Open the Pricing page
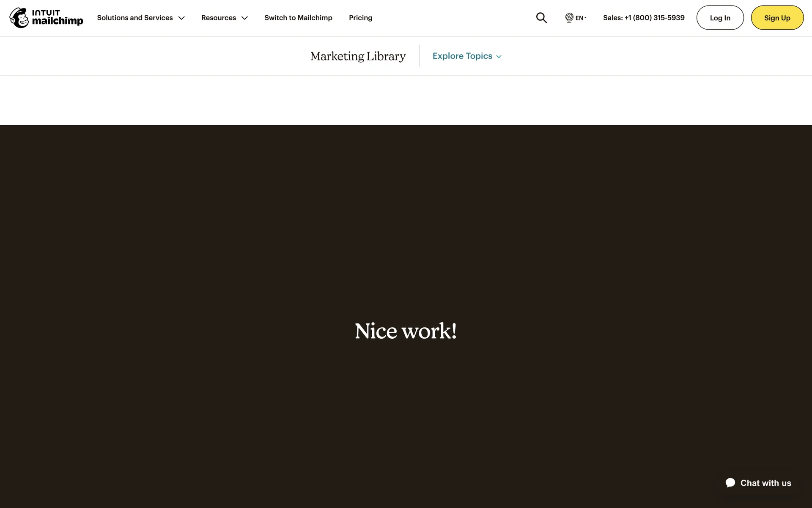 360,18
